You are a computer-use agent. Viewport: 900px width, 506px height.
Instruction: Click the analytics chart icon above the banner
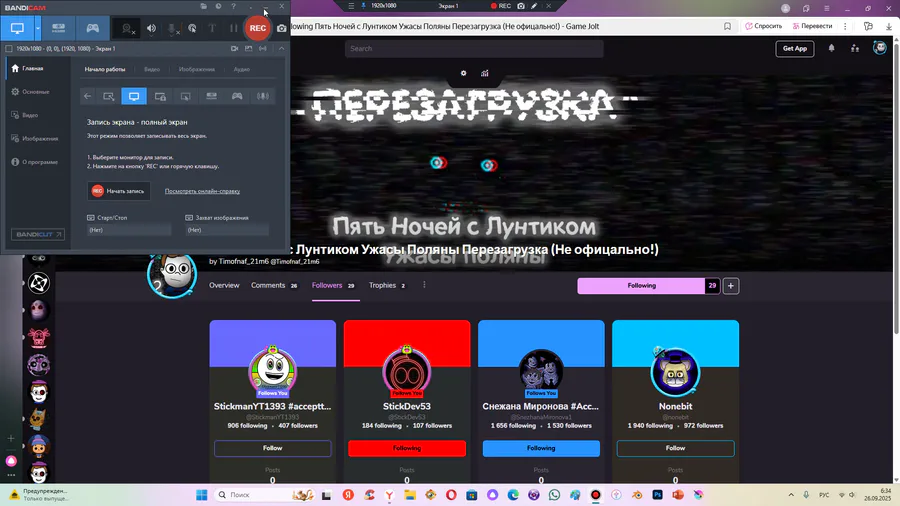click(x=485, y=73)
